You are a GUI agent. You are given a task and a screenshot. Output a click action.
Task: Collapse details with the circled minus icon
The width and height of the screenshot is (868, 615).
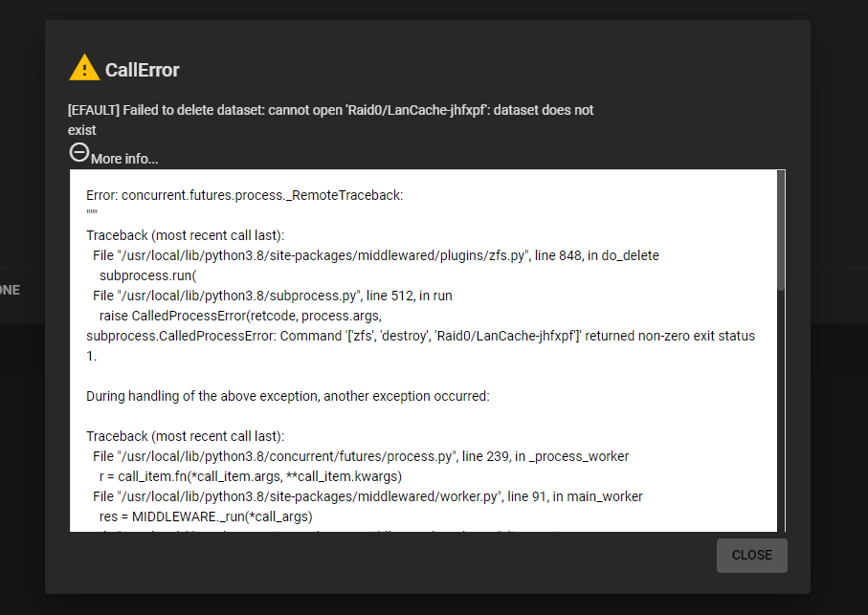[x=79, y=152]
